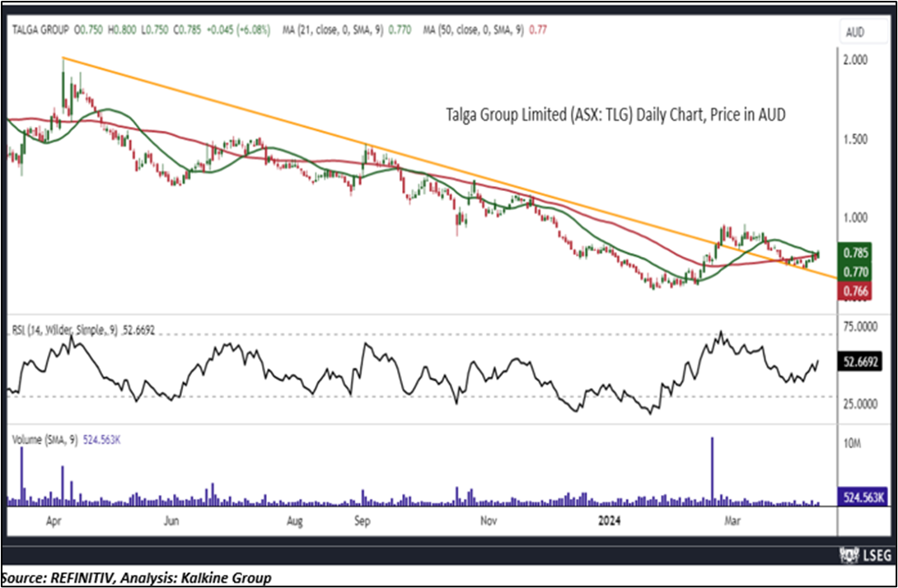Click the 25.0000 RSI axis label
898x588 pixels.
coord(859,405)
